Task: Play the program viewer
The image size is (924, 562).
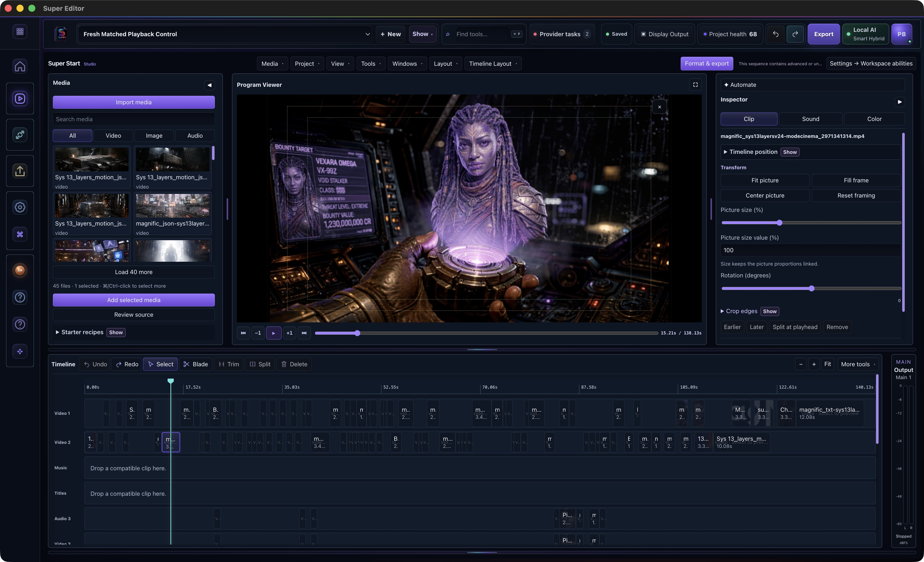Action: click(x=274, y=333)
